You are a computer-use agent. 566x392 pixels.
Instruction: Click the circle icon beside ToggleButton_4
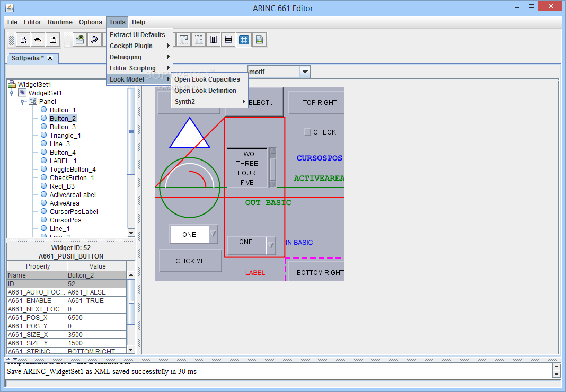tap(43, 169)
